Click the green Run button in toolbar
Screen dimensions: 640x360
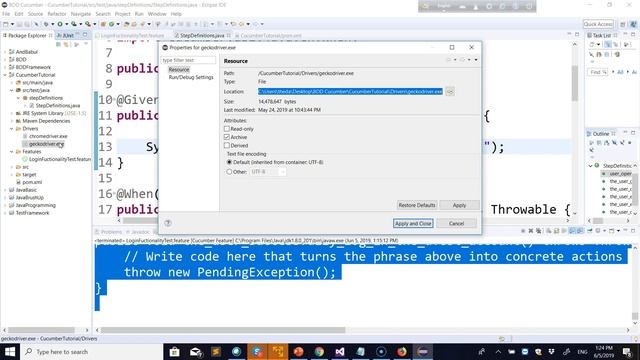tap(60, 24)
